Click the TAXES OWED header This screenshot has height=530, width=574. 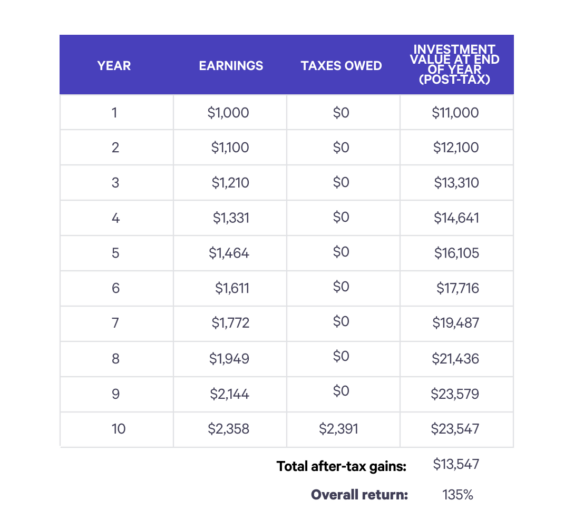coord(341,66)
